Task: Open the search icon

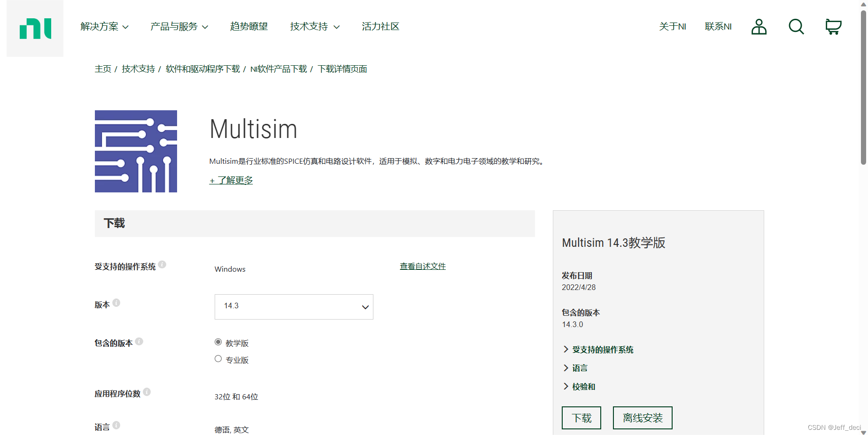Action: tap(796, 27)
